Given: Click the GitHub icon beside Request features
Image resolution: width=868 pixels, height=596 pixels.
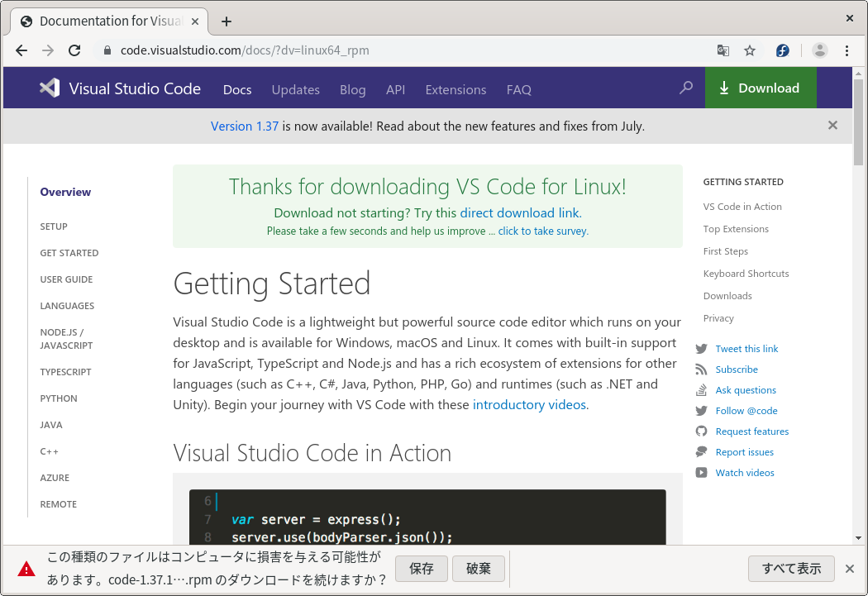Looking at the screenshot, I should click(701, 432).
